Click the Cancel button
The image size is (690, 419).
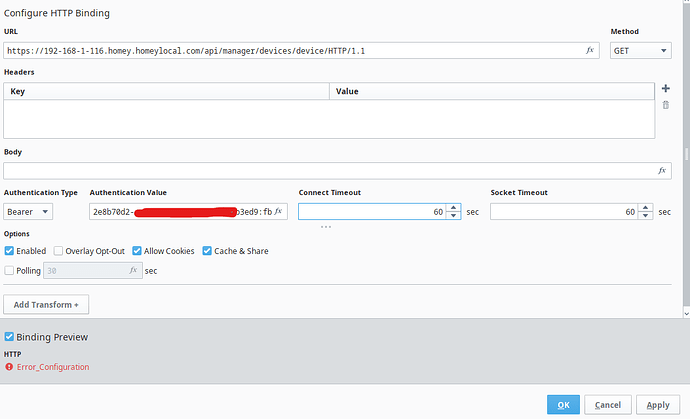608,405
